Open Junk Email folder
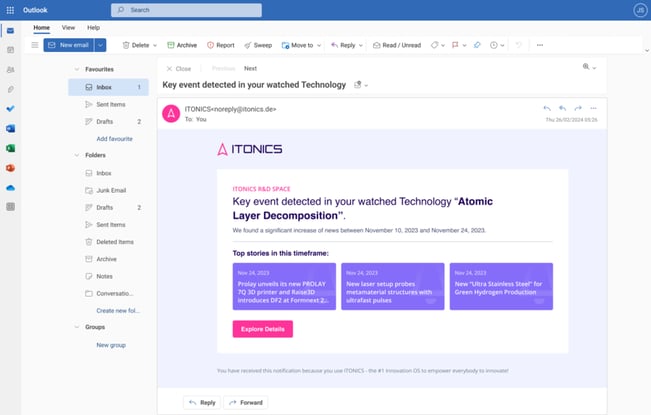The image size is (651, 415). [108, 190]
